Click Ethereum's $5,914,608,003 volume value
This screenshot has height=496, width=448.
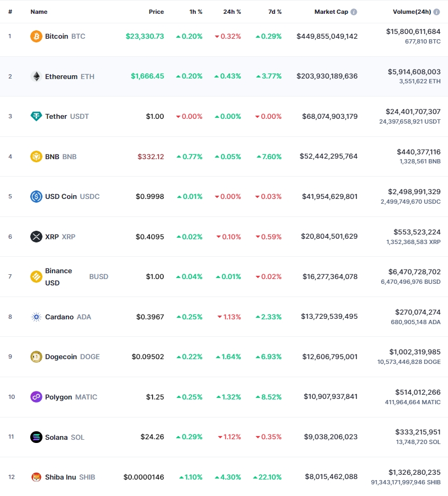point(414,72)
